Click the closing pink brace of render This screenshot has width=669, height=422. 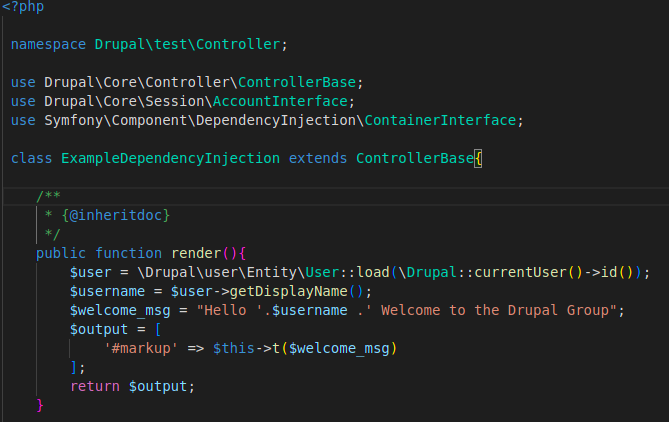coord(40,405)
